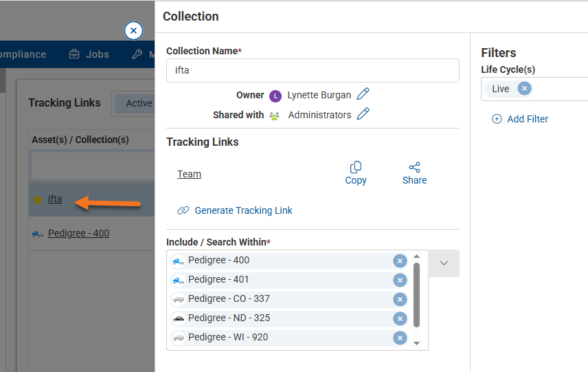Click the Add Filter plus icon
This screenshot has width=588, height=372.
tap(497, 119)
